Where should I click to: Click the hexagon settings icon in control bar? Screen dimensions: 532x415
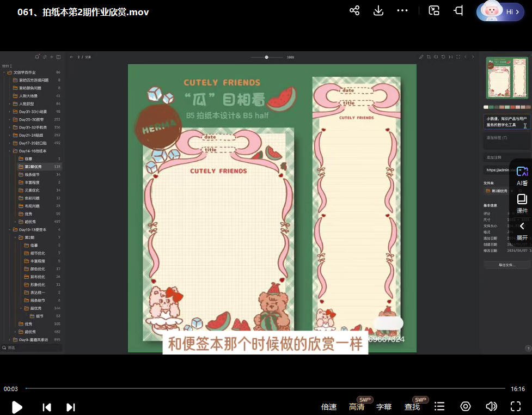pos(466,406)
